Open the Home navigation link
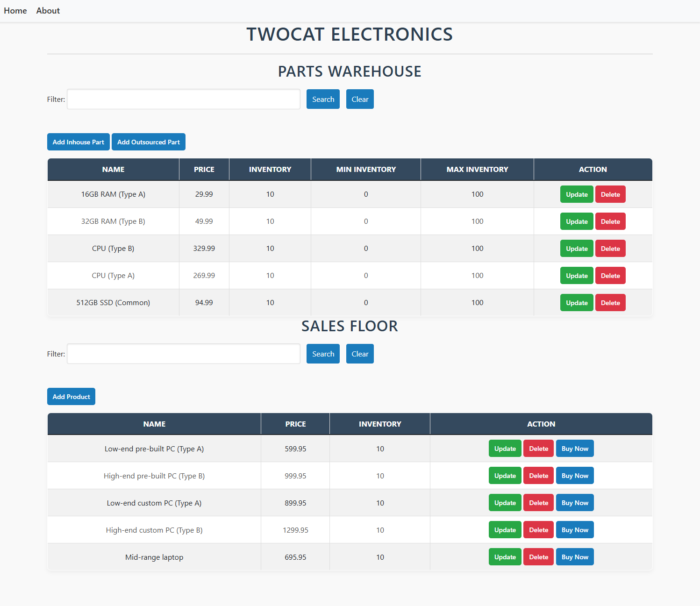 click(15, 11)
